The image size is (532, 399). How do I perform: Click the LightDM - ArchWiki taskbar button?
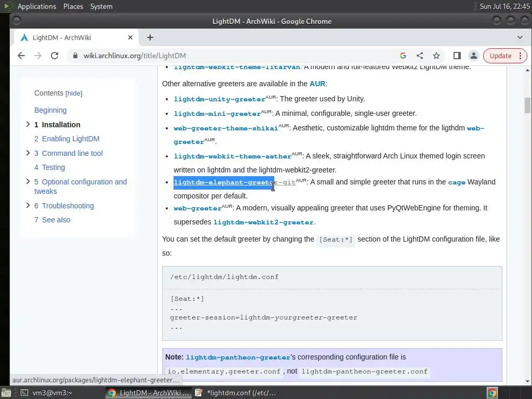pyautogui.click(x=149, y=393)
